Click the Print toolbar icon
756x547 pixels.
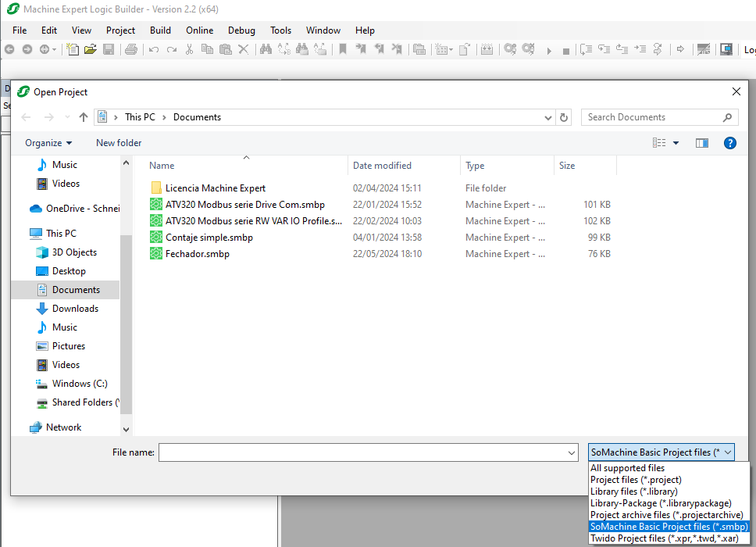pos(131,49)
